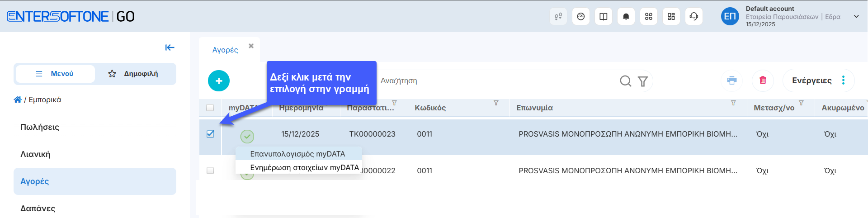
Task: Toggle the select-all header checkbox
Action: point(210,108)
